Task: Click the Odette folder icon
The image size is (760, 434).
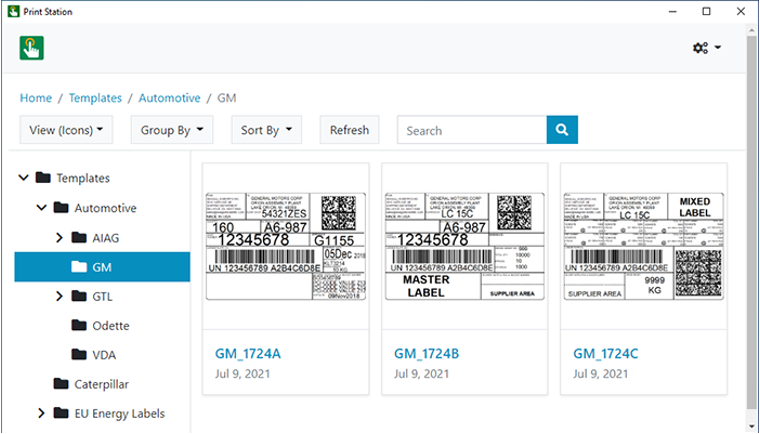Action: 78,325
